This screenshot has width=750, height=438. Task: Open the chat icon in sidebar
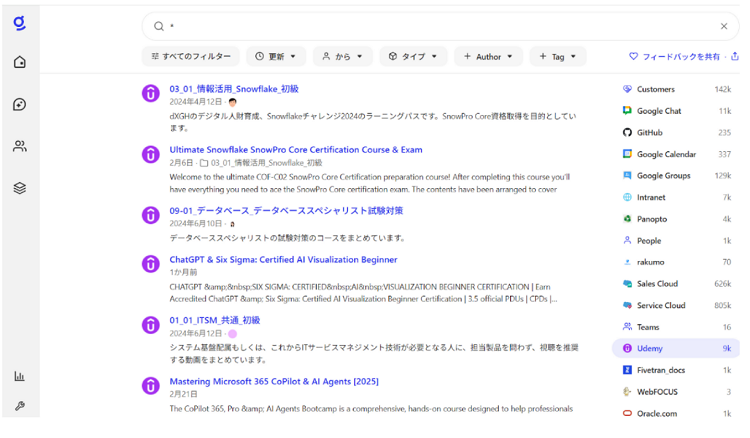[x=19, y=104]
